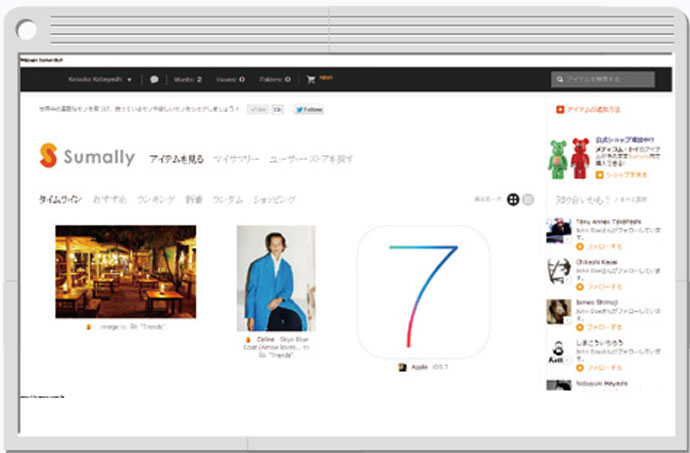Screen dimensions: 690x453
Task: Open Chikashi Kasai profile avatar
Action: pyautogui.click(x=558, y=271)
